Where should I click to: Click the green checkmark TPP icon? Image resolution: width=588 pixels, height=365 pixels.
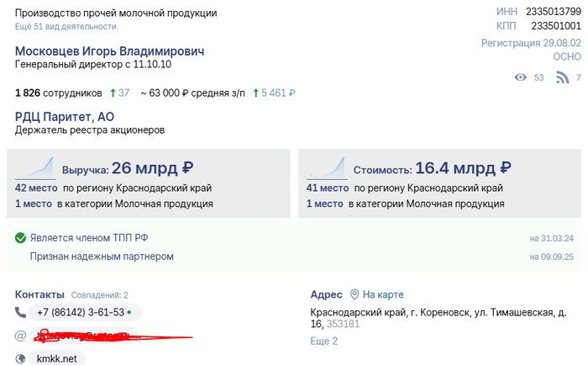point(21,238)
